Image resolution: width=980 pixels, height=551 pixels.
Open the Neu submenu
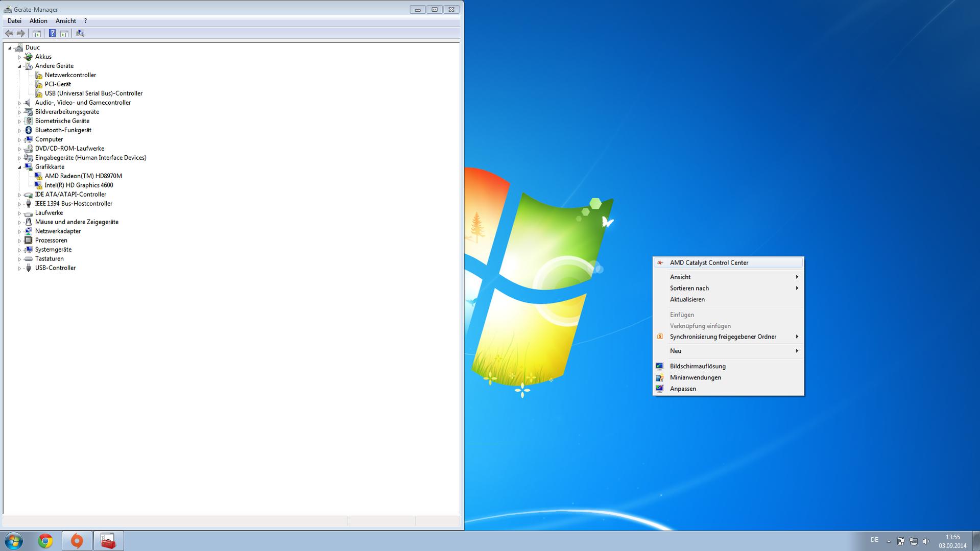click(728, 351)
